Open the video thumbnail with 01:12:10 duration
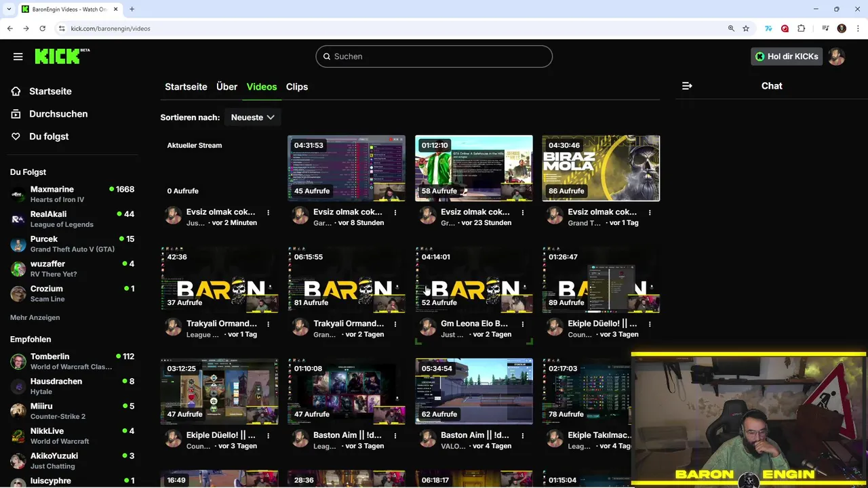The image size is (868, 488). (x=474, y=168)
